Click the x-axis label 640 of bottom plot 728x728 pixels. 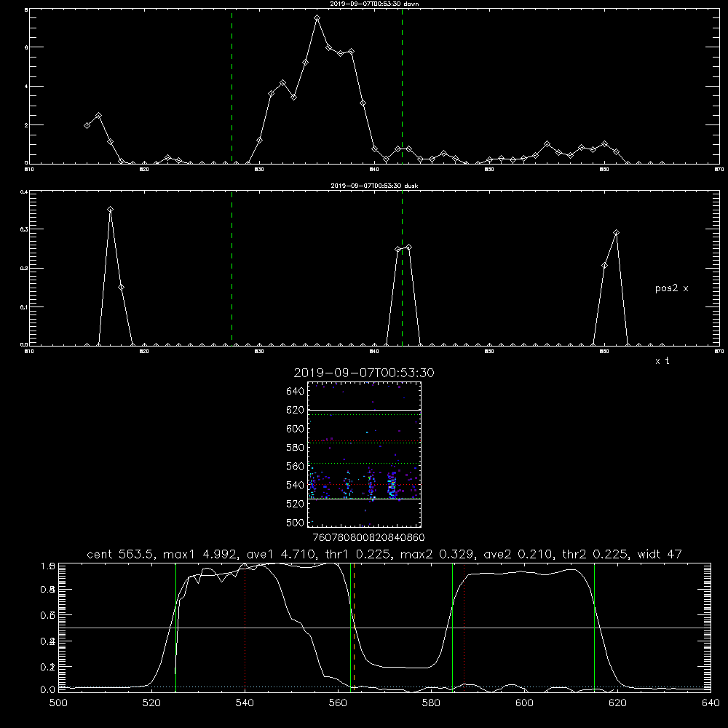click(711, 703)
